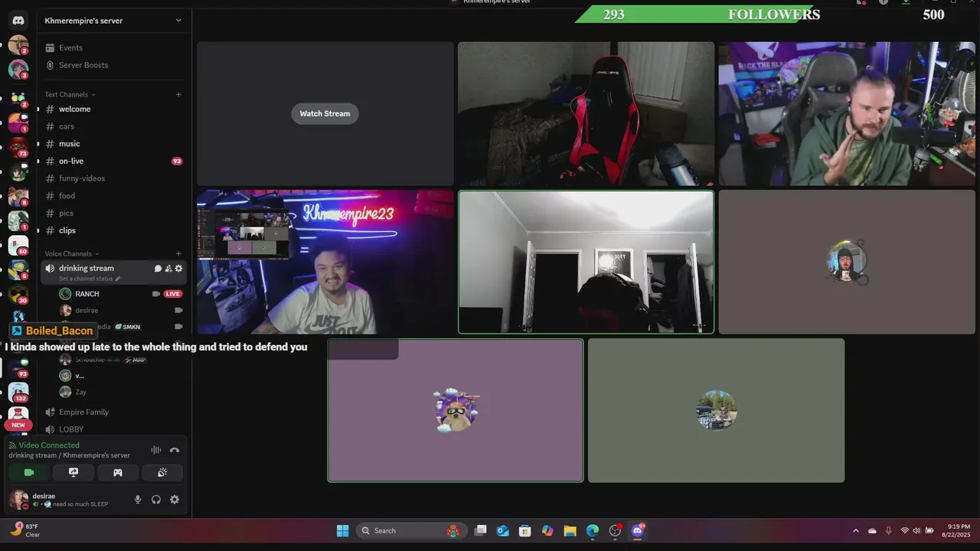Open user settings gear next to desirae

pos(175,500)
